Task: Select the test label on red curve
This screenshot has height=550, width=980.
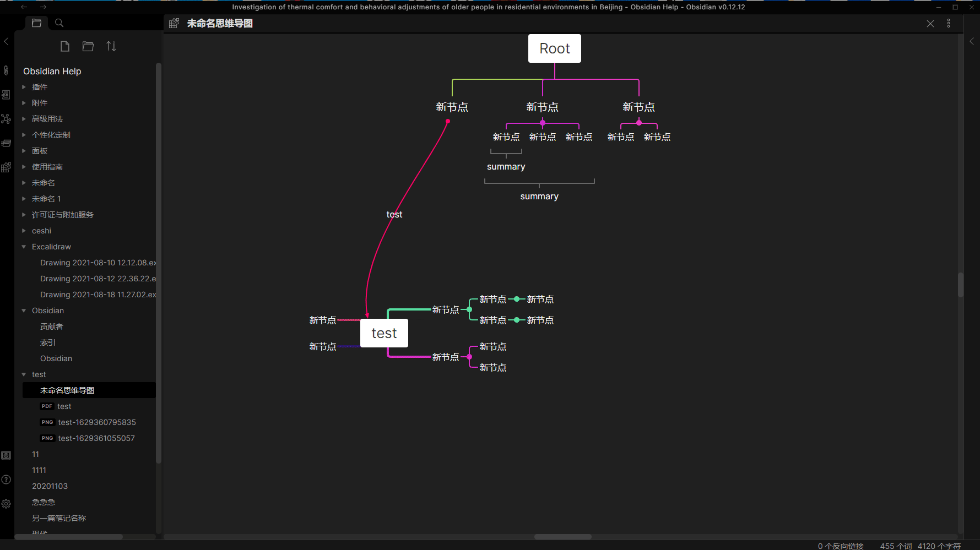Action: coord(394,215)
